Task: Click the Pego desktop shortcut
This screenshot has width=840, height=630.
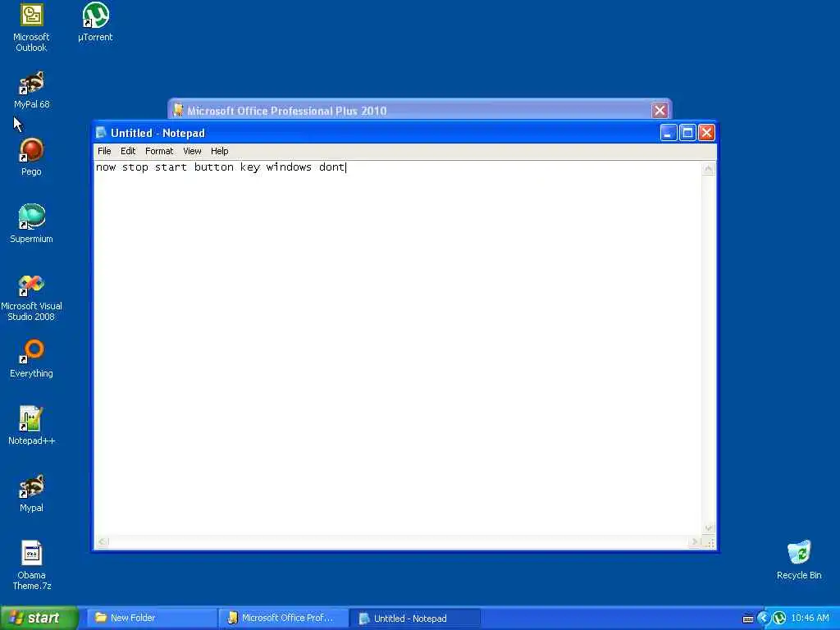Action: click(31, 157)
